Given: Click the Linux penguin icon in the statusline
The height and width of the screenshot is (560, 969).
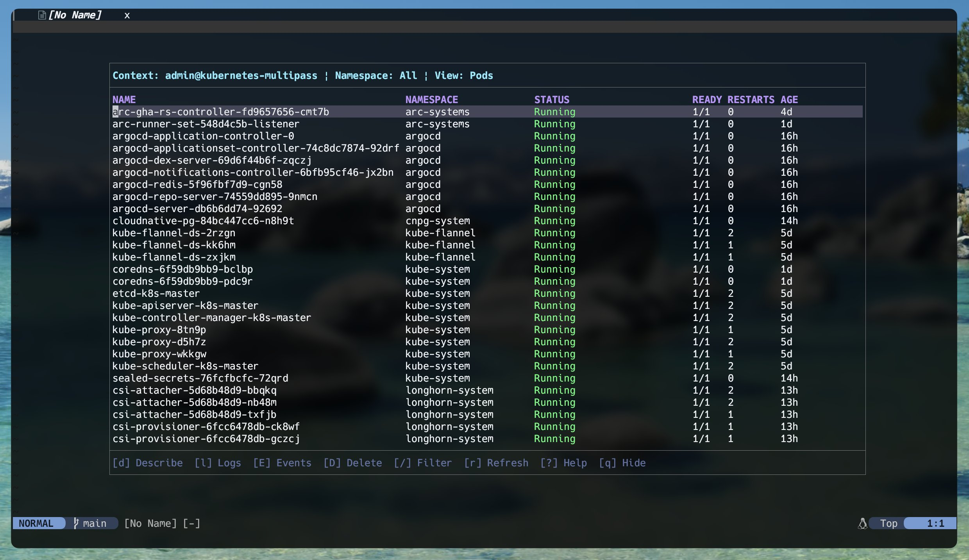Looking at the screenshot, I should [862, 523].
